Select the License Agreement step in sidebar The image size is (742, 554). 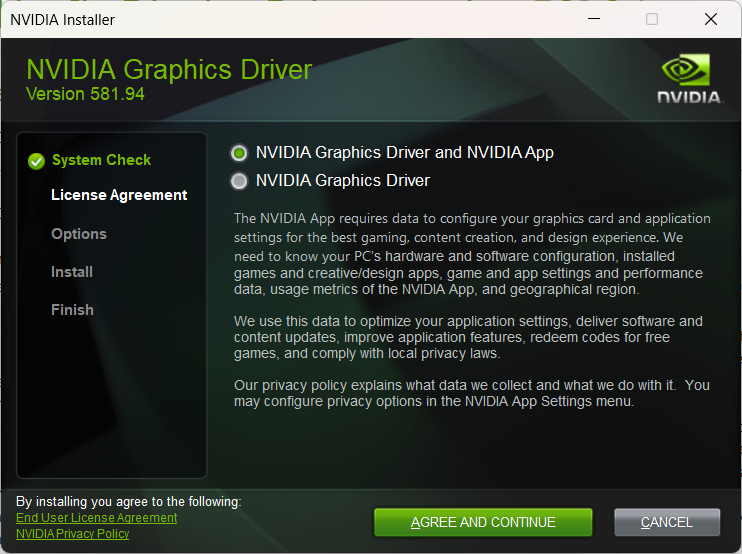pyautogui.click(x=119, y=195)
